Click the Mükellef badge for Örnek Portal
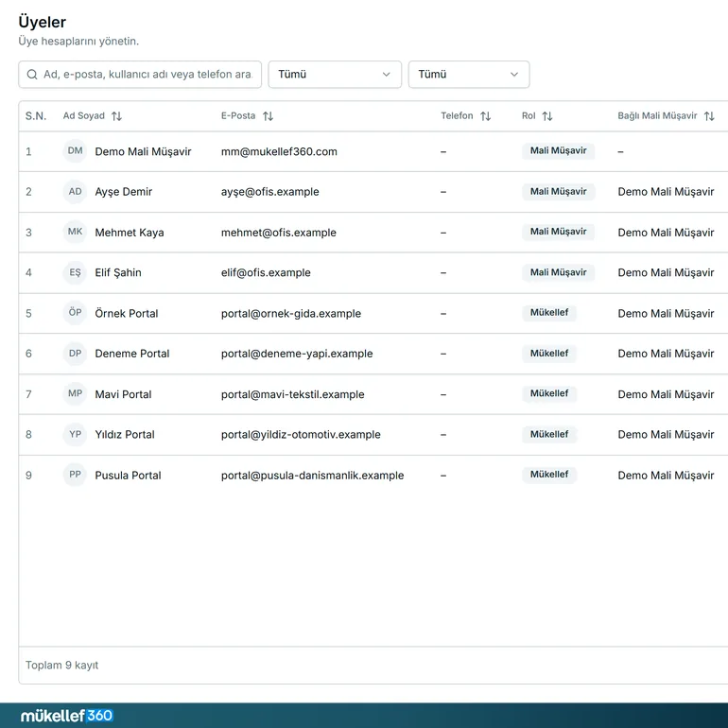The height and width of the screenshot is (728, 728). click(x=549, y=312)
